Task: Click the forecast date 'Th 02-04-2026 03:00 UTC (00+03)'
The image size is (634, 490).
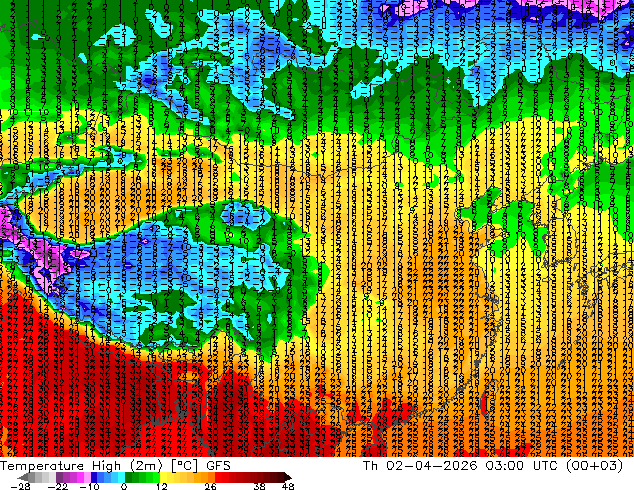Action: coord(493,466)
